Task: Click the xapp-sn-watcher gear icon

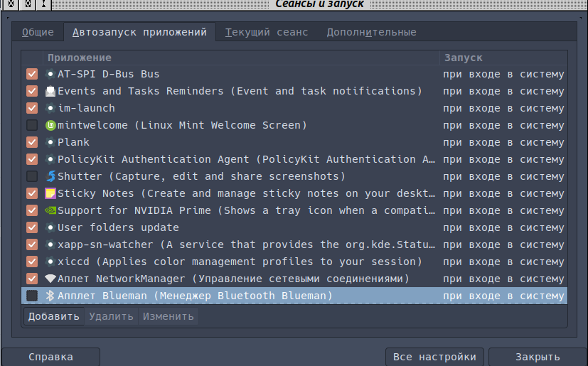Action: pos(50,244)
